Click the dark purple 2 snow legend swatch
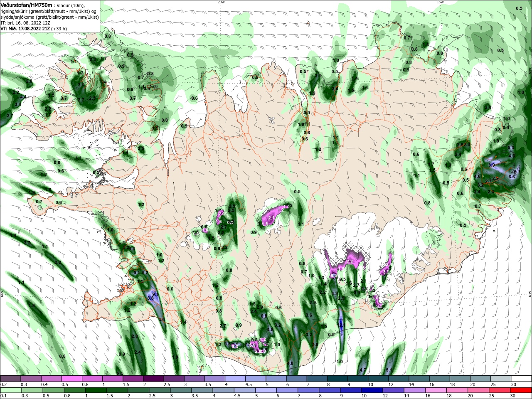The image size is (532, 399). 154,379
